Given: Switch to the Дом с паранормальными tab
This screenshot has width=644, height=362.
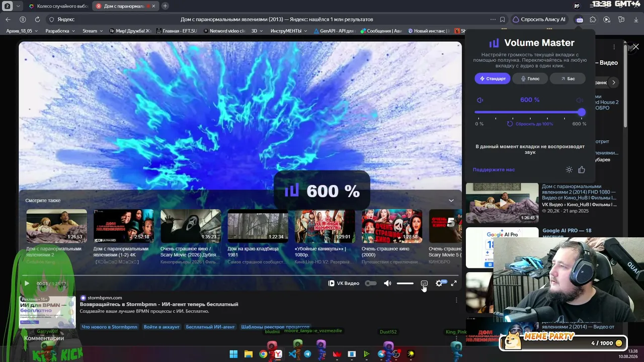Looking at the screenshot, I should [x=125, y=6].
